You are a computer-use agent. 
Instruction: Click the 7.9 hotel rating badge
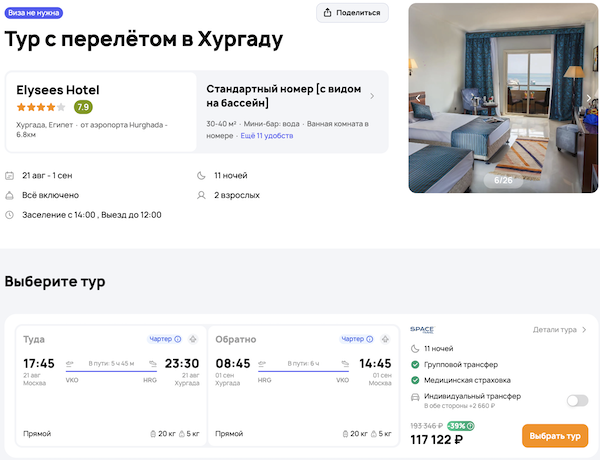click(x=83, y=107)
